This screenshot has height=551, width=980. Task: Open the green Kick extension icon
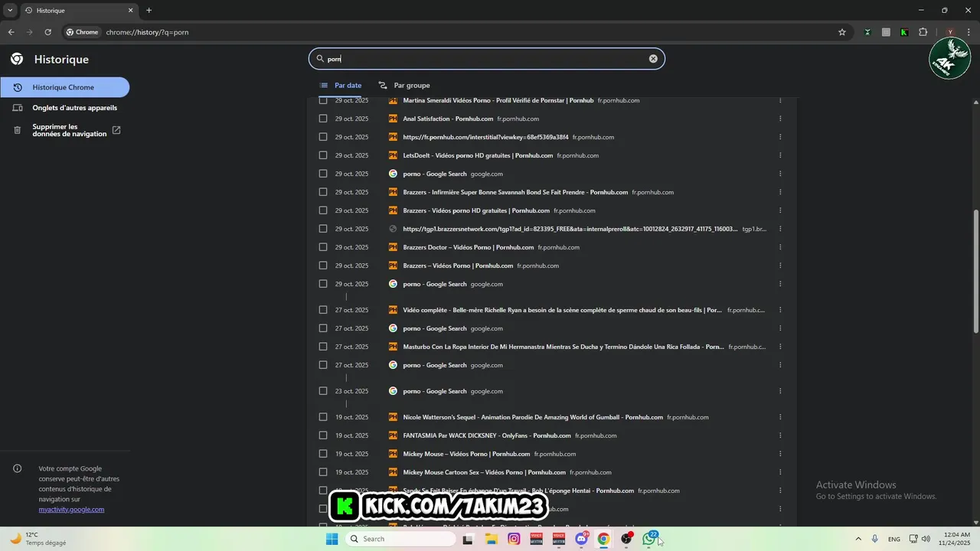point(904,32)
